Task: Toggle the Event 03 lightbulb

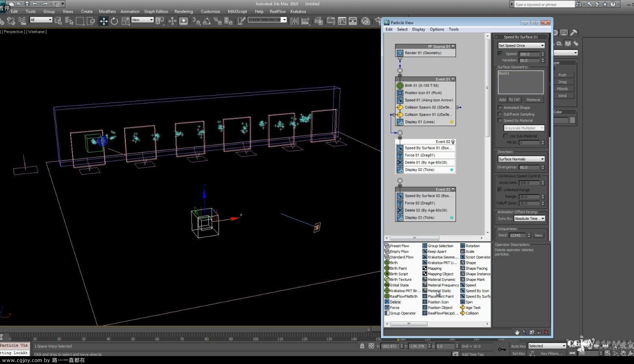Action: coord(453,189)
